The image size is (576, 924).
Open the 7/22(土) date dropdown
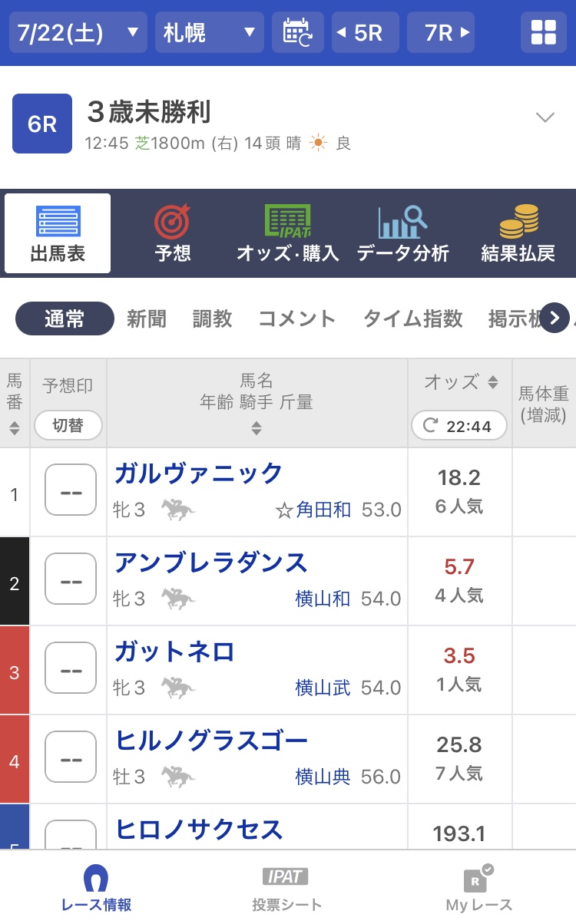(x=78, y=32)
